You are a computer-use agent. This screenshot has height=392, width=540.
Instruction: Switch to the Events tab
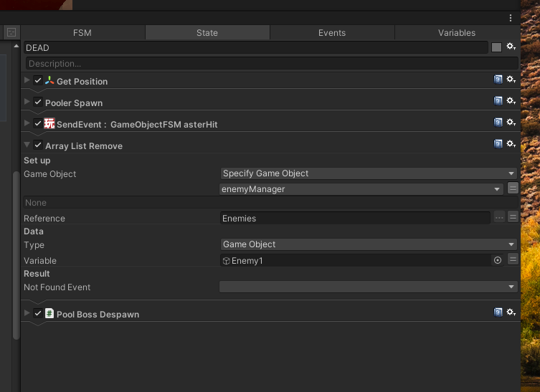332,33
